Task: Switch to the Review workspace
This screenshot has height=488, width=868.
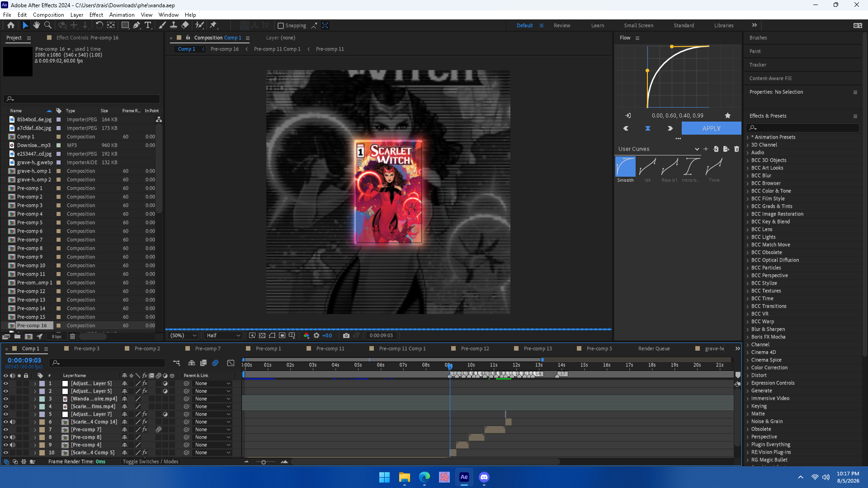Action: [562, 26]
